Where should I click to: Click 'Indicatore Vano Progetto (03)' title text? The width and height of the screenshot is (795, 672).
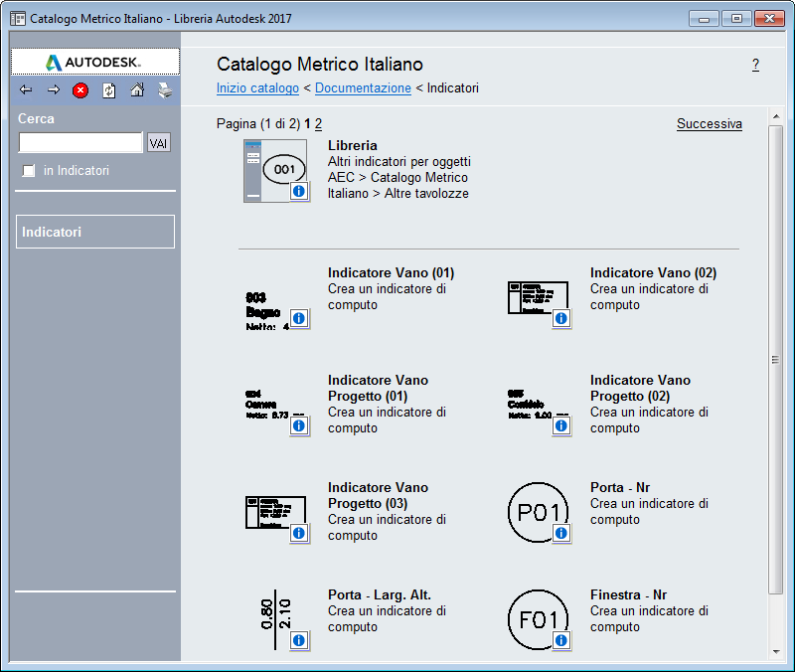click(378, 495)
